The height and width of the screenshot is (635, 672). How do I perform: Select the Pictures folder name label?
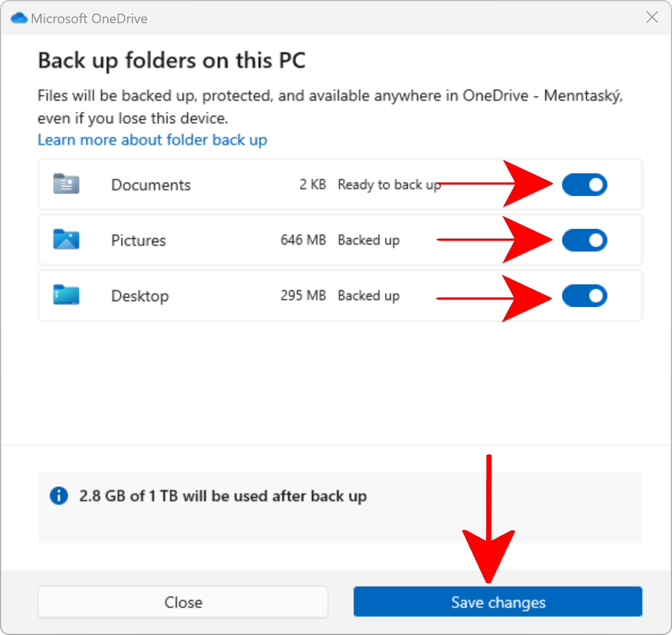pyautogui.click(x=138, y=240)
